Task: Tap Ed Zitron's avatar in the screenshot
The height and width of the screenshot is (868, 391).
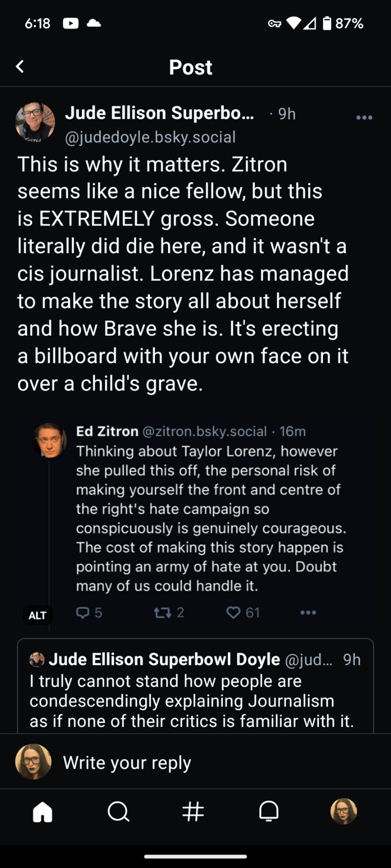Action: pyautogui.click(x=50, y=441)
